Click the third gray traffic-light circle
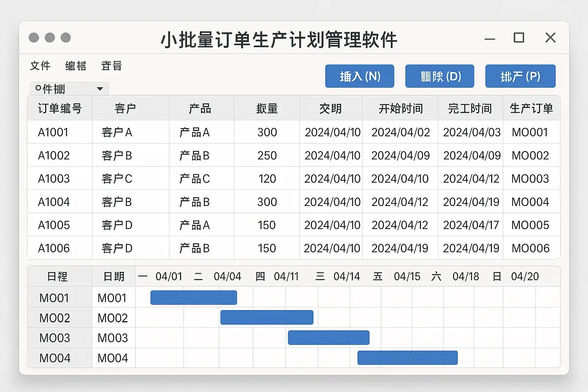Viewport: 588px width, 392px height. coord(66,38)
